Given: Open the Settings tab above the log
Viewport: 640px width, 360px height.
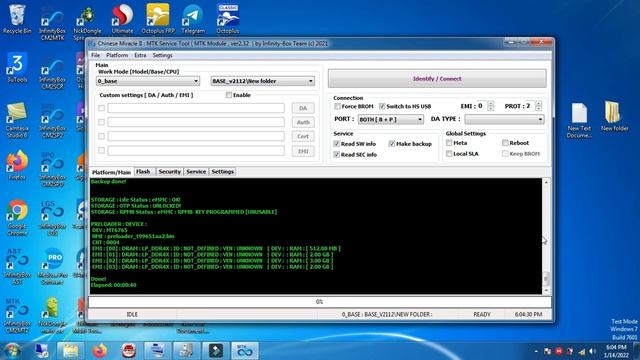Looking at the screenshot, I should [x=222, y=171].
